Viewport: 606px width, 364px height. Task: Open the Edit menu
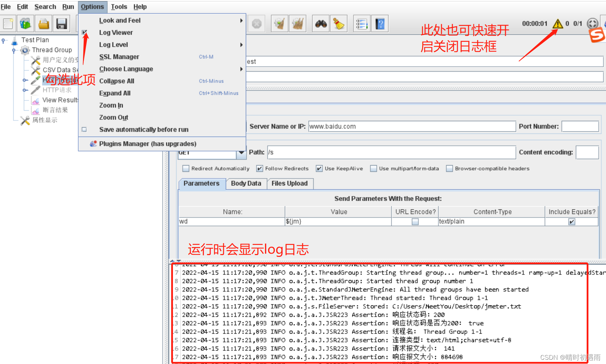22,7
